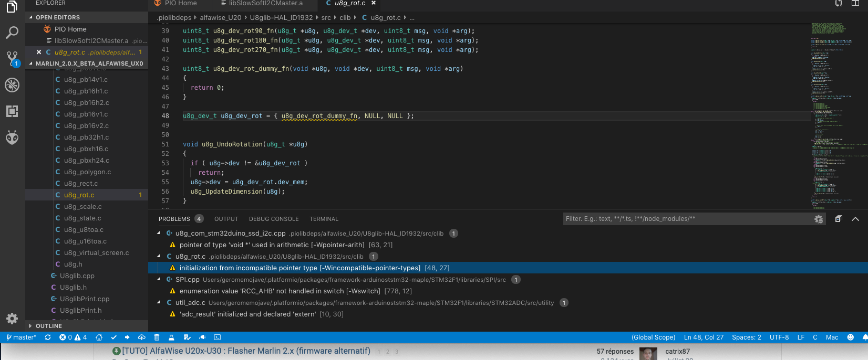Image resolution: width=868 pixels, height=360 pixels.
Task: Open U8glibPrint.h in the file tree
Action: click(x=87, y=311)
